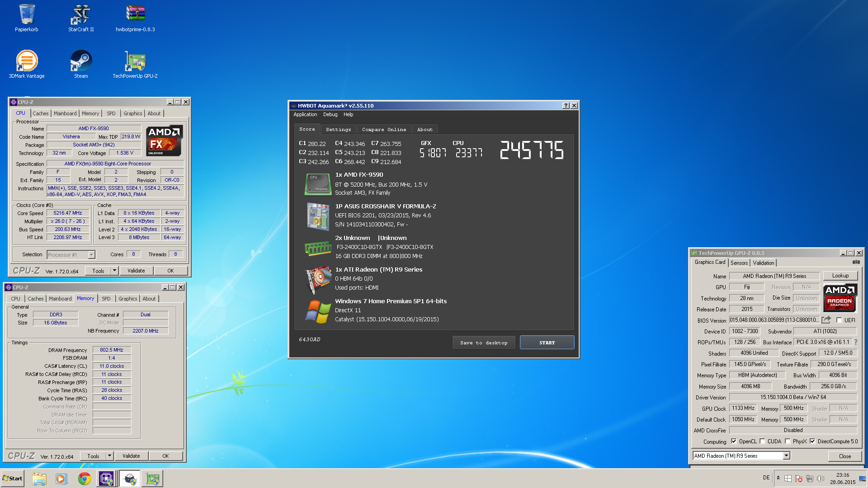Click the GPU-Z screenshot camera icon
The height and width of the screenshot is (488, 868).
[856, 262]
